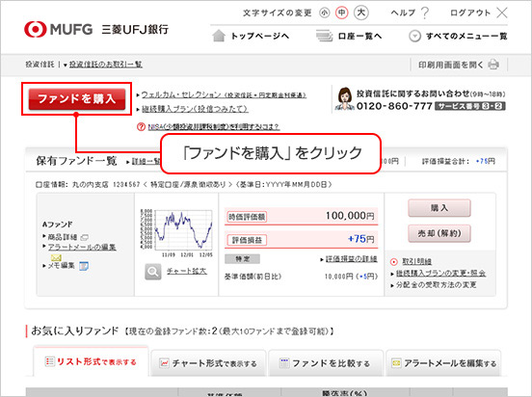
Task: Click the account list stack icon
Action: (x=324, y=36)
